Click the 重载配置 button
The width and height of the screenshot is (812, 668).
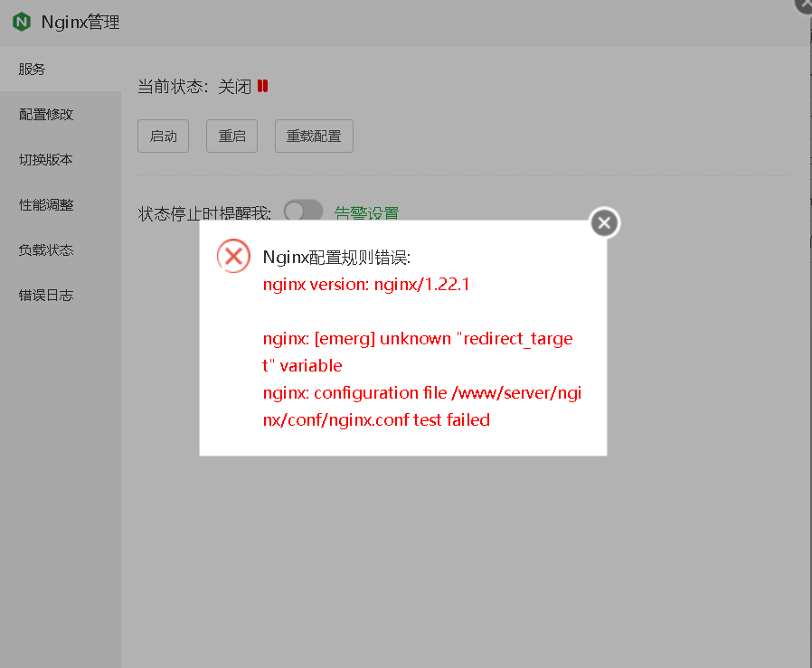point(314,136)
